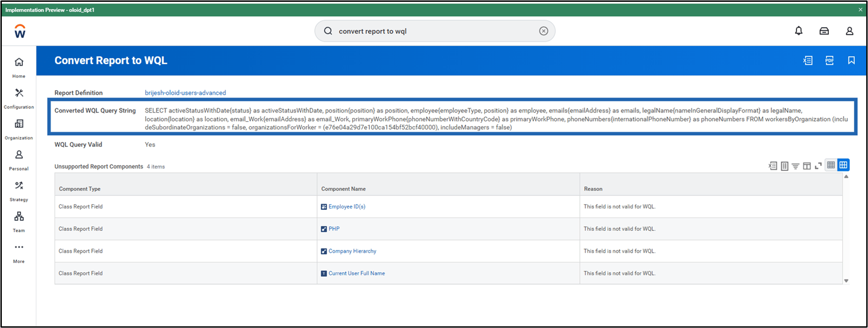
Task: Export page to PDF
Action: coord(829,60)
